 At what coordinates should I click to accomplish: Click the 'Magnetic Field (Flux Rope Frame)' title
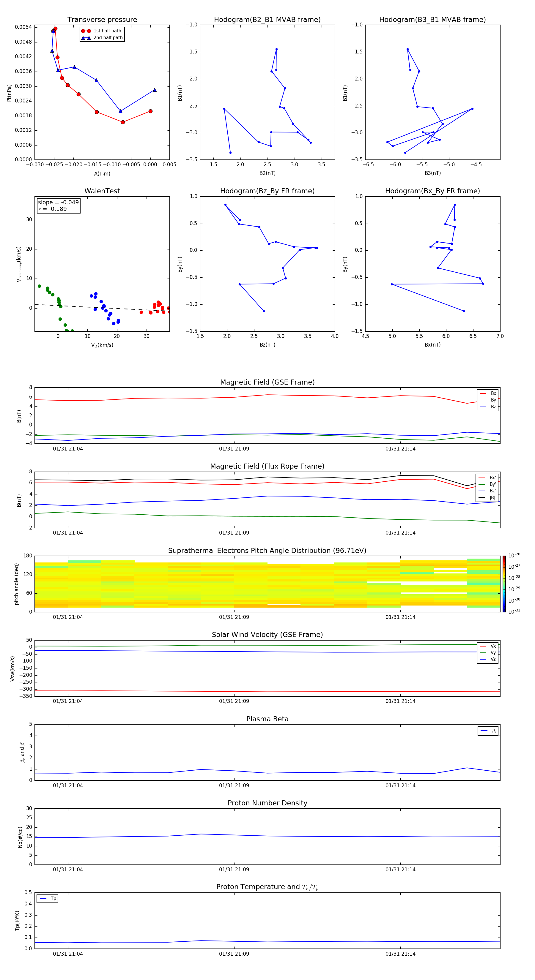267,467
